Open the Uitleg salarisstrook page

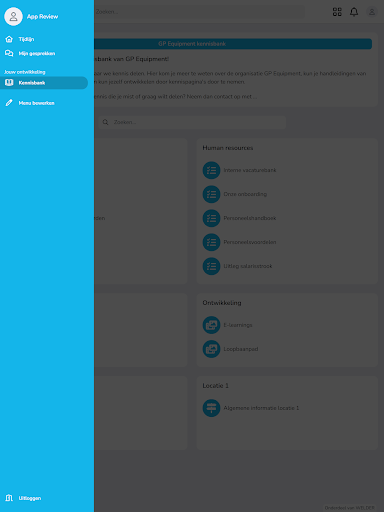pyautogui.click(x=248, y=266)
